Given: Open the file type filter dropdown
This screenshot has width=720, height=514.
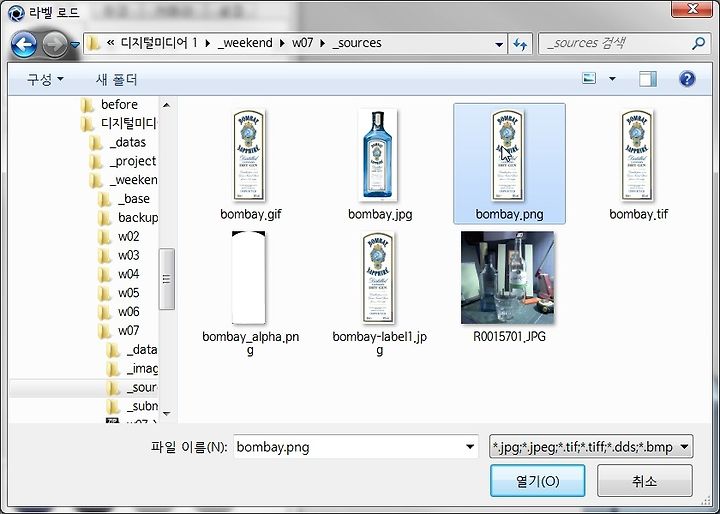Looking at the screenshot, I should pos(591,447).
